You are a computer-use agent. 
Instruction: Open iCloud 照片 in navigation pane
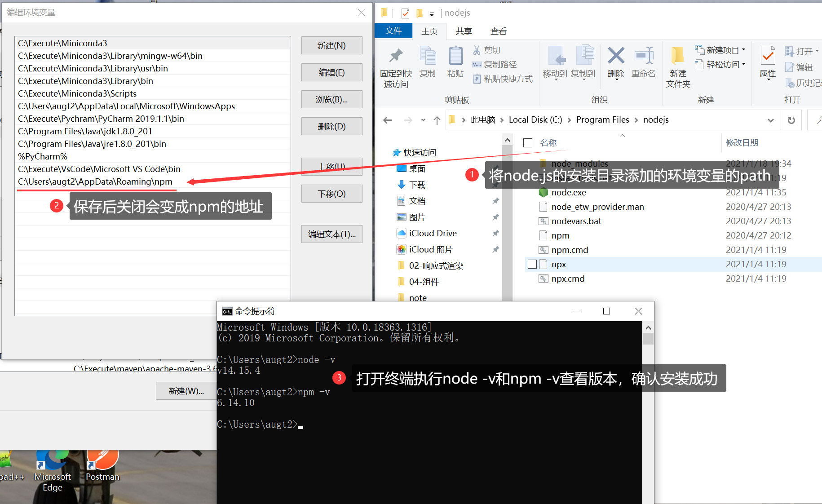click(424, 250)
